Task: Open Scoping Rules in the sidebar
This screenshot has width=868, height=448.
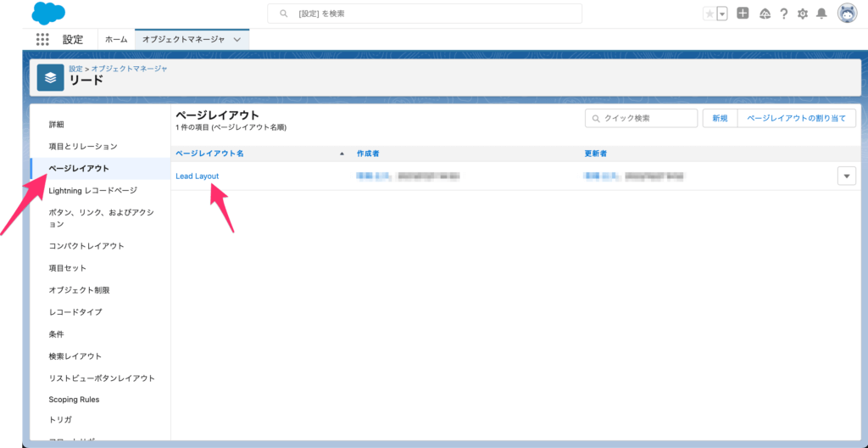Action: [75, 399]
